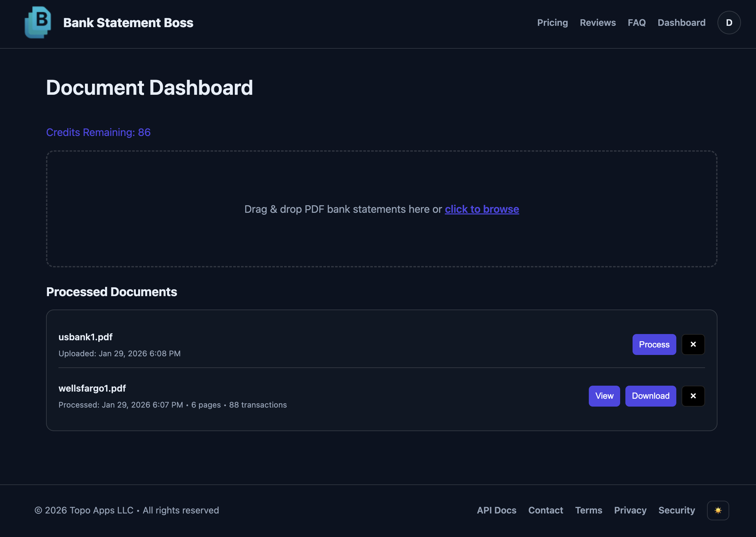This screenshot has height=537, width=756.
Task: Visit the Contact page
Action: (545, 510)
